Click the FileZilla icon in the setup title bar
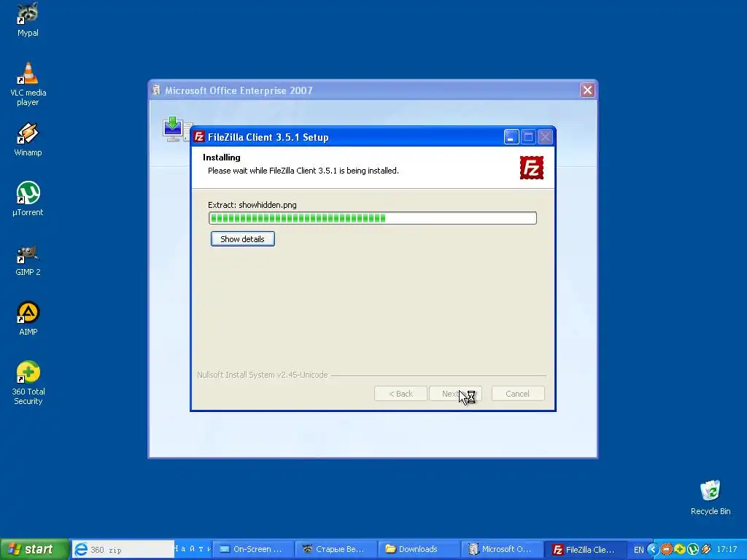The height and width of the screenshot is (560, 747). click(199, 137)
